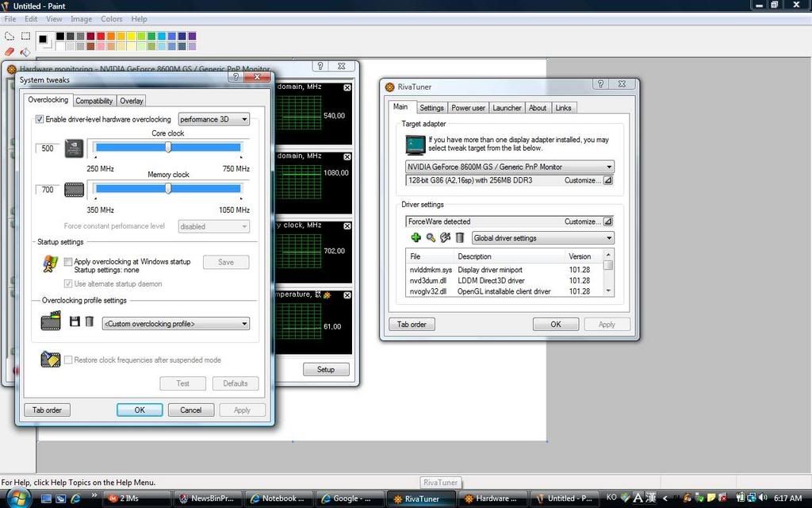Click Tab order in System tweaks dialog
This screenshot has width=812, height=508.
(x=47, y=410)
